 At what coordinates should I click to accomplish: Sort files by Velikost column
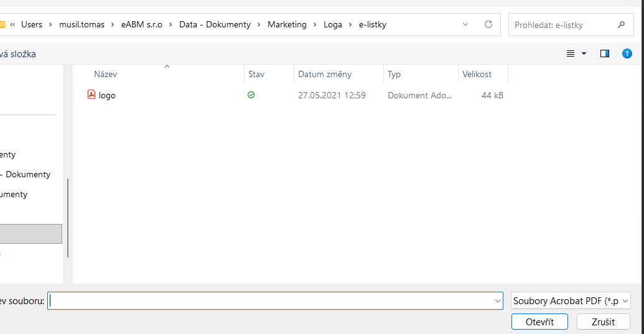coord(477,74)
